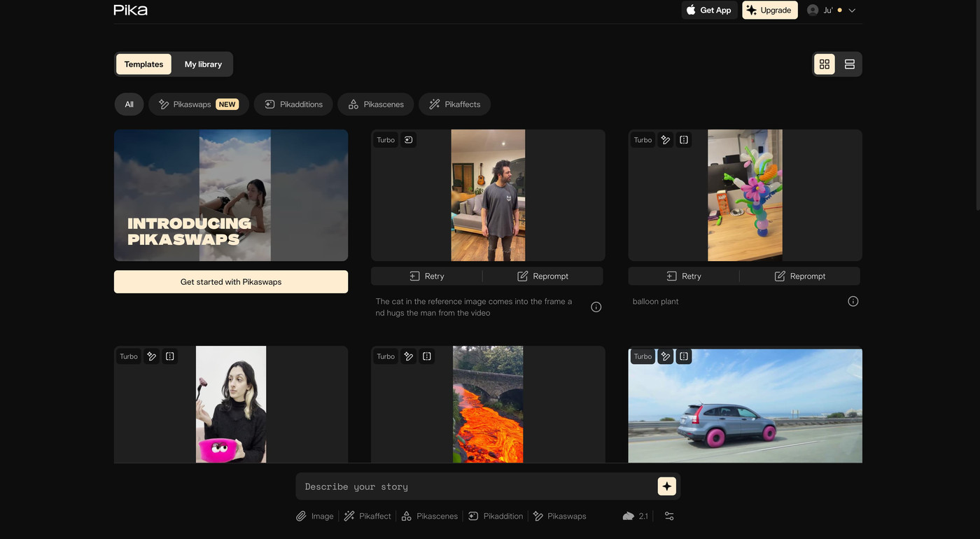Click the info icon next to cat prompt
Image resolution: width=980 pixels, height=539 pixels.
(x=596, y=307)
